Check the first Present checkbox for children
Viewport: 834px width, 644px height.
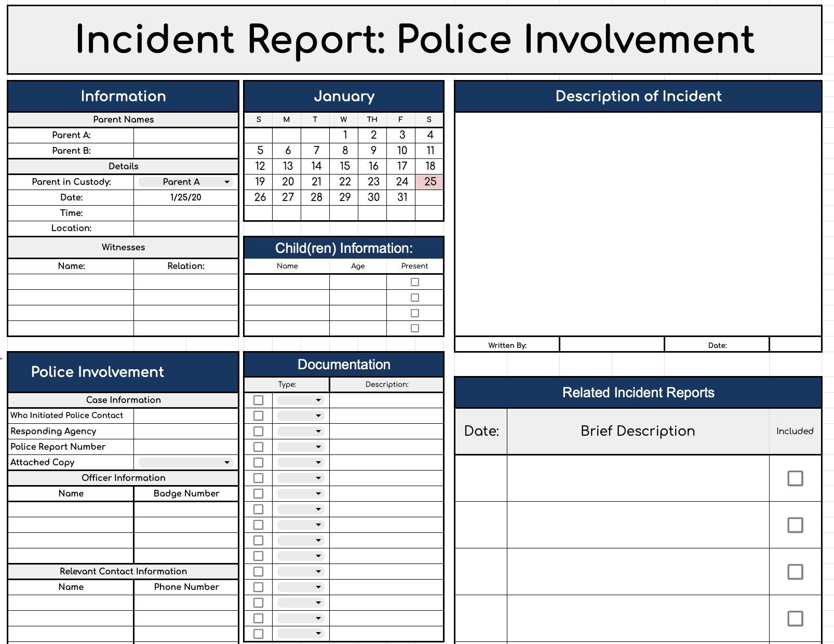coord(414,282)
